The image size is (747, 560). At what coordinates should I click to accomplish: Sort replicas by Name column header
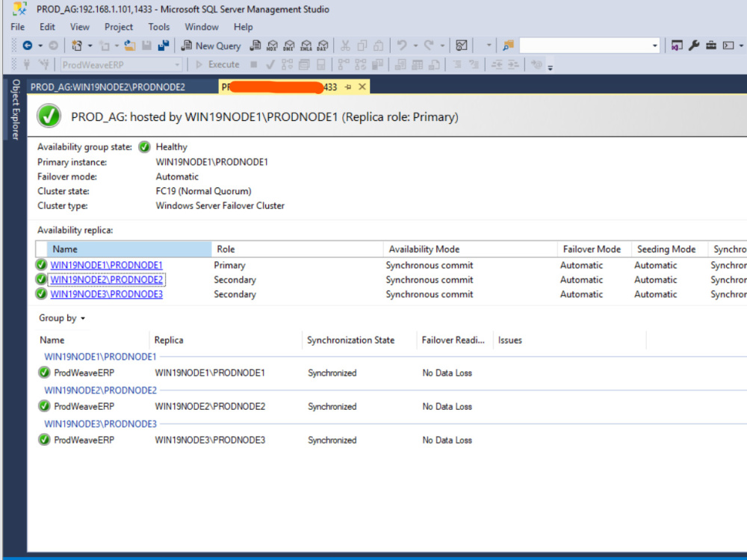click(x=129, y=249)
